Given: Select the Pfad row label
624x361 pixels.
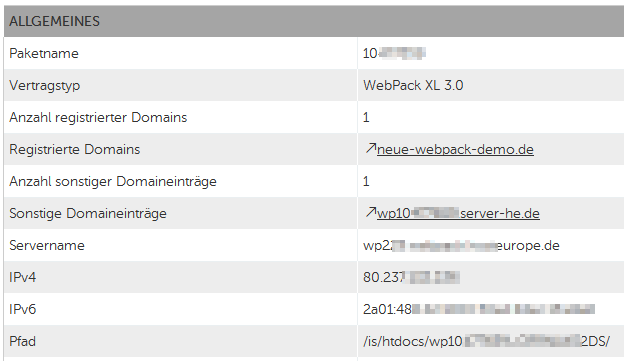Looking at the screenshot, I should coord(22,341).
